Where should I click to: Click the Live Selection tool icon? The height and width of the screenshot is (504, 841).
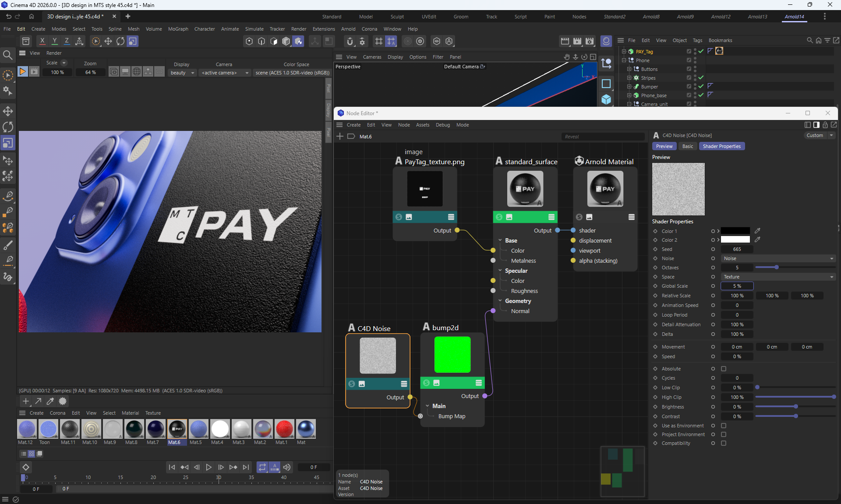point(8,75)
